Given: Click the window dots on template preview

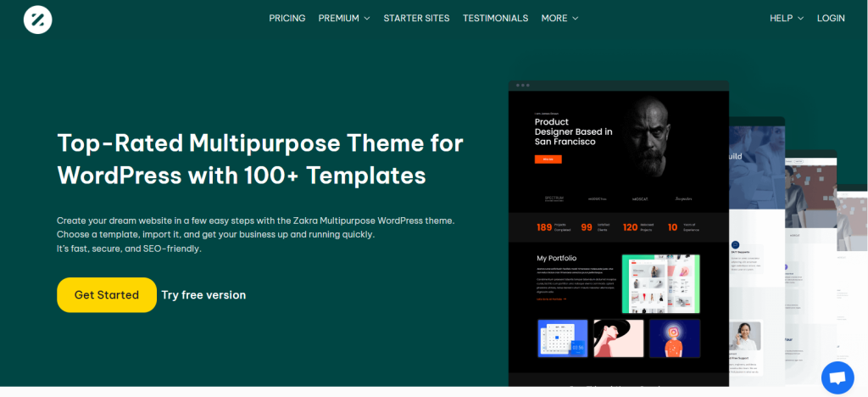Looking at the screenshot, I should (522, 85).
